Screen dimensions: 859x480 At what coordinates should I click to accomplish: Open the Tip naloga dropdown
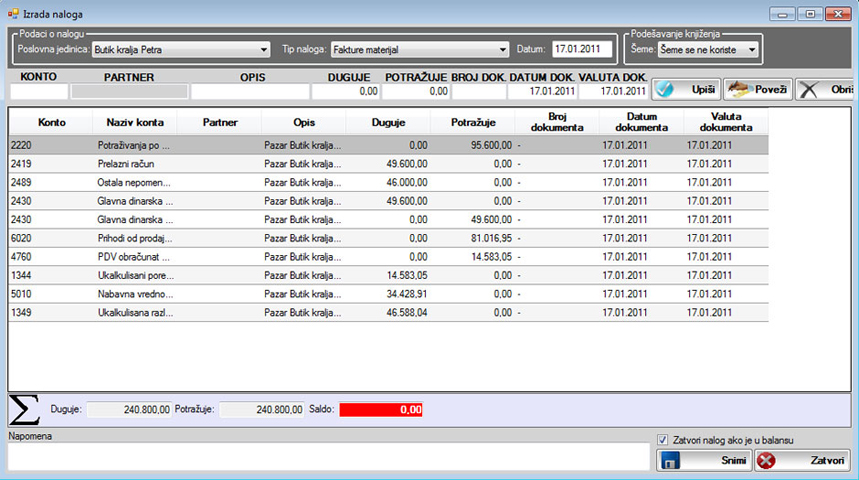pyautogui.click(x=420, y=49)
